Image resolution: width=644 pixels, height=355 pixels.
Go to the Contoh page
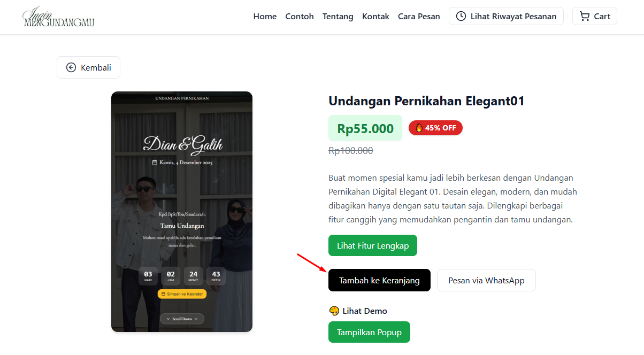[x=300, y=17]
